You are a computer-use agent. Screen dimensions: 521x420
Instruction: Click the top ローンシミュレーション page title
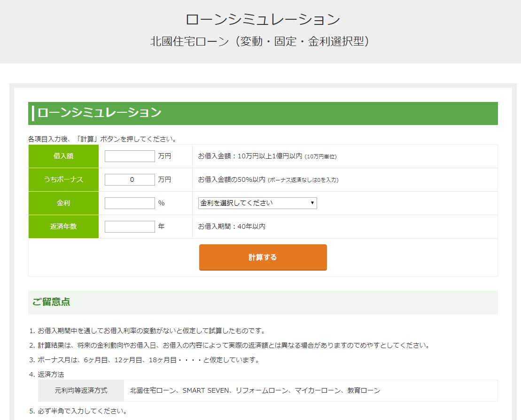tap(263, 20)
